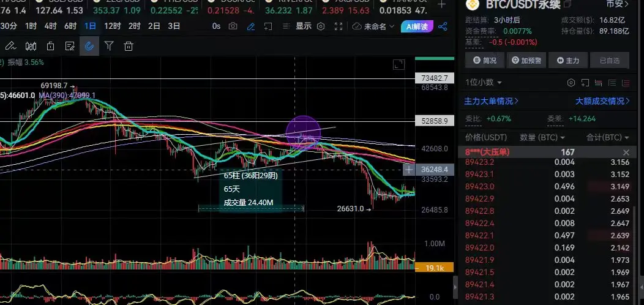The height and width of the screenshot is (305, 644).
Task: Toggle the 已自选 watchlist button
Action: pos(610,61)
